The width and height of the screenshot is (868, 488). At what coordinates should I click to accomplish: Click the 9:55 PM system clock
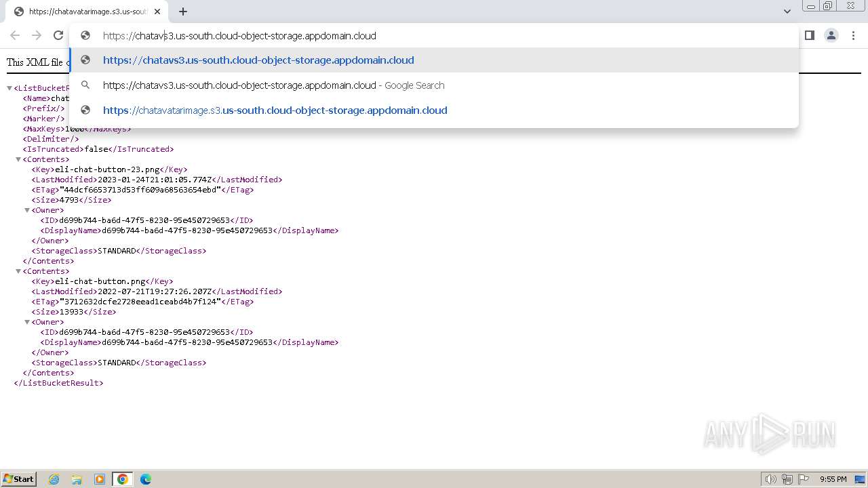[833, 479]
